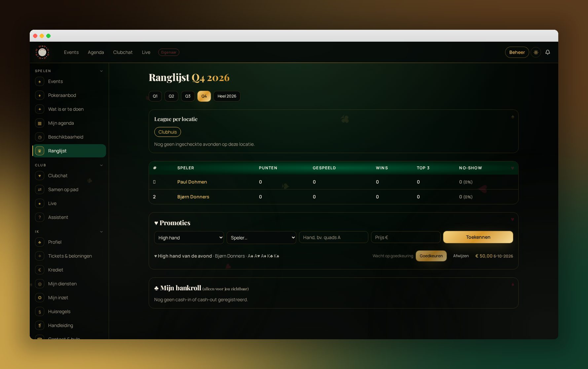Viewport: 588px width, 369px height.
Task: Toggle the light/dark theme sun icon
Action: point(536,52)
